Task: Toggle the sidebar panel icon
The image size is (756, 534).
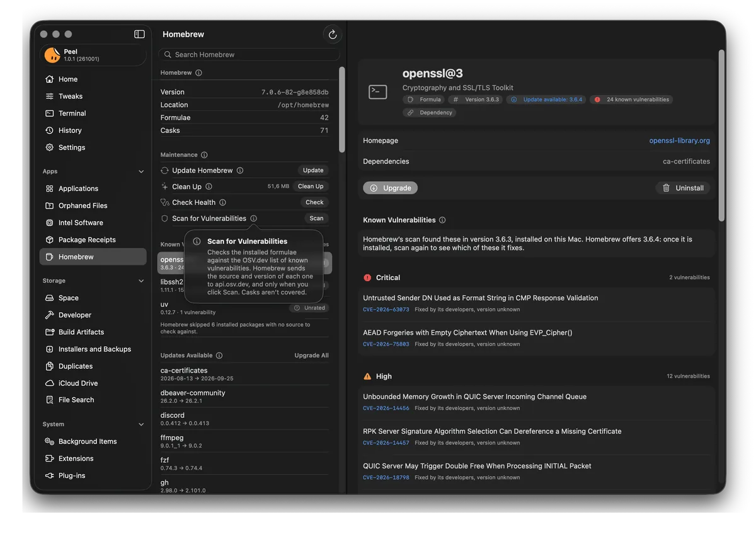Action: point(139,34)
